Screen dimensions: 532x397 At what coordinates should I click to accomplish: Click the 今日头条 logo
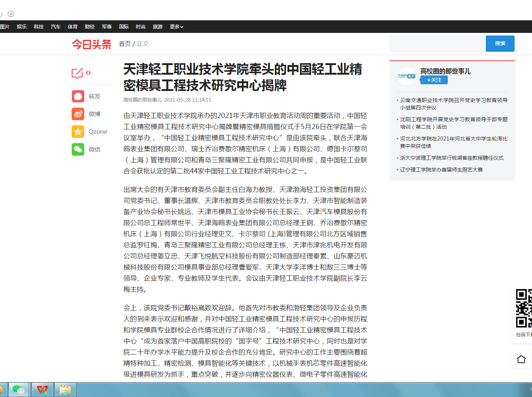tap(92, 44)
